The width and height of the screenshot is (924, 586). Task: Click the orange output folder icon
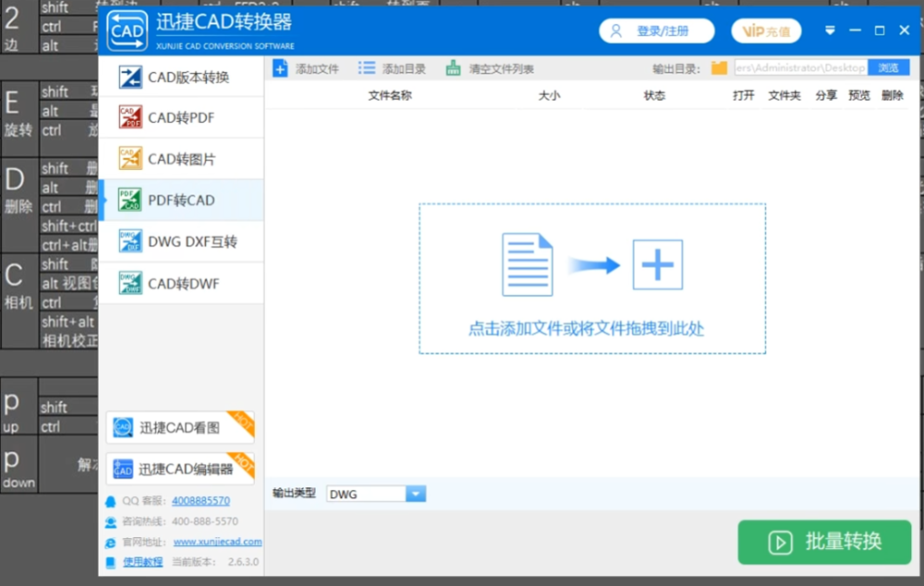coord(719,67)
